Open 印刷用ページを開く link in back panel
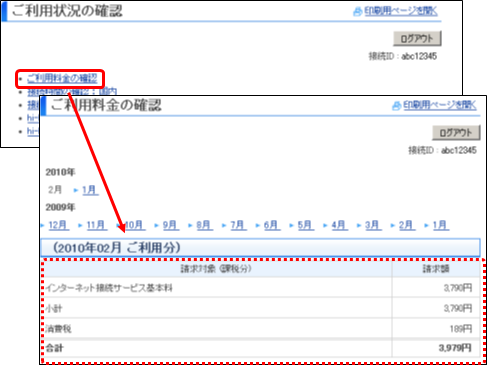The width and height of the screenshot is (487, 365). click(x=401, y=11)
